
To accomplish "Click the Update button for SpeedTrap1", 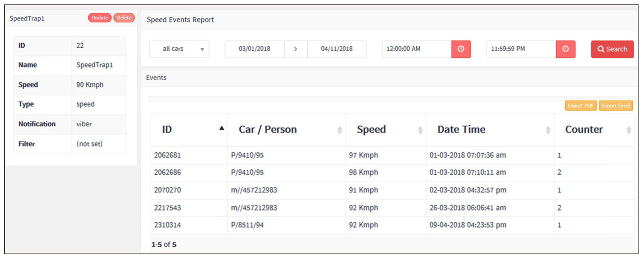I will point(100,18).
